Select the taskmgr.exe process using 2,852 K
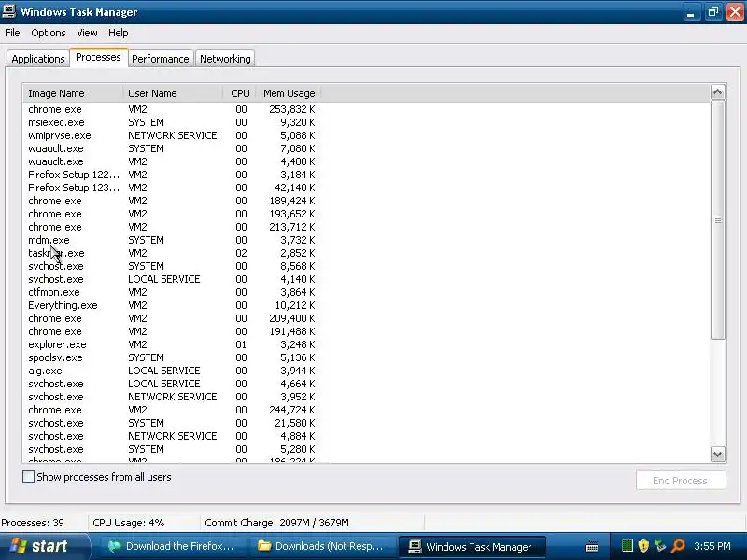Image resolution: width=747 pixels, height=560 pixels. 172,253
